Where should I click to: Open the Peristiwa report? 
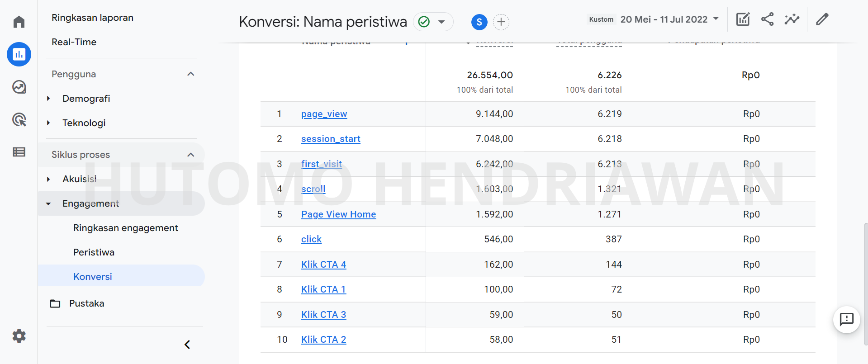click(x=94, y=252)
